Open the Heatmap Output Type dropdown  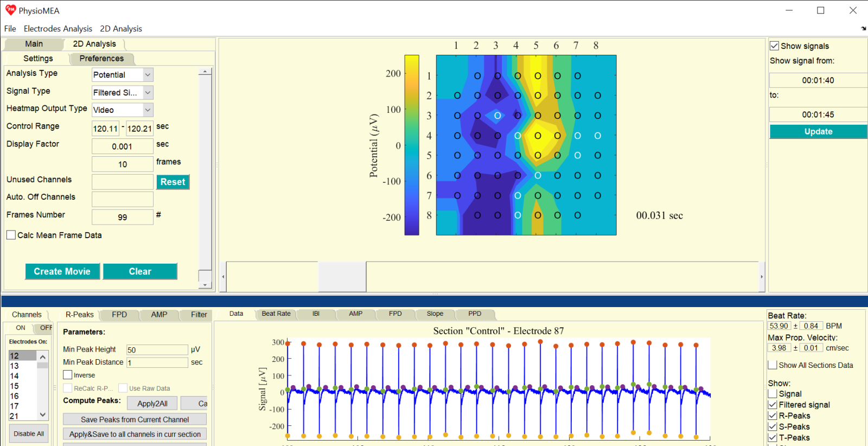click(x=148, y=110)
